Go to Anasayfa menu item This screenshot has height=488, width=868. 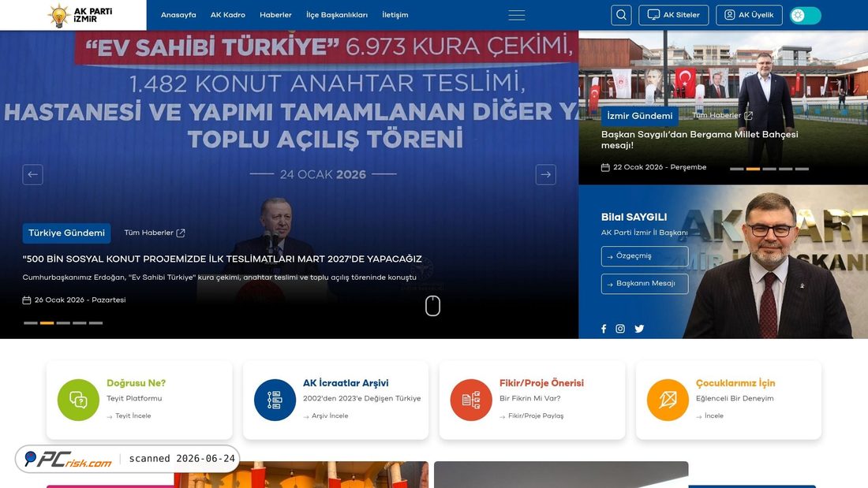[178, 15]
